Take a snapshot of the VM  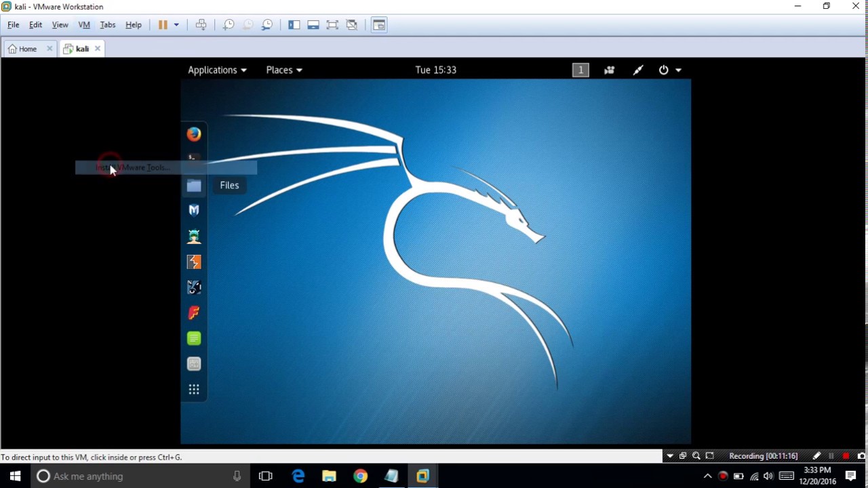point(229,25)
